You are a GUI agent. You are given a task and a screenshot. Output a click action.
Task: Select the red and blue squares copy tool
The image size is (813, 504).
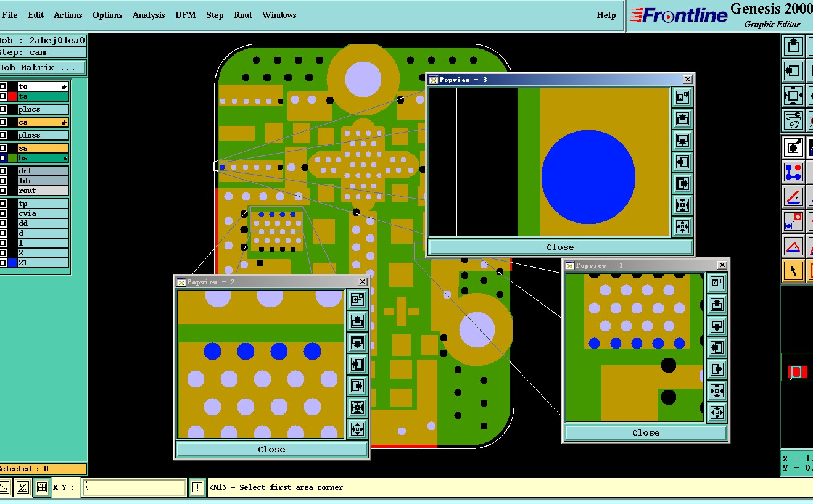(793, 221)
